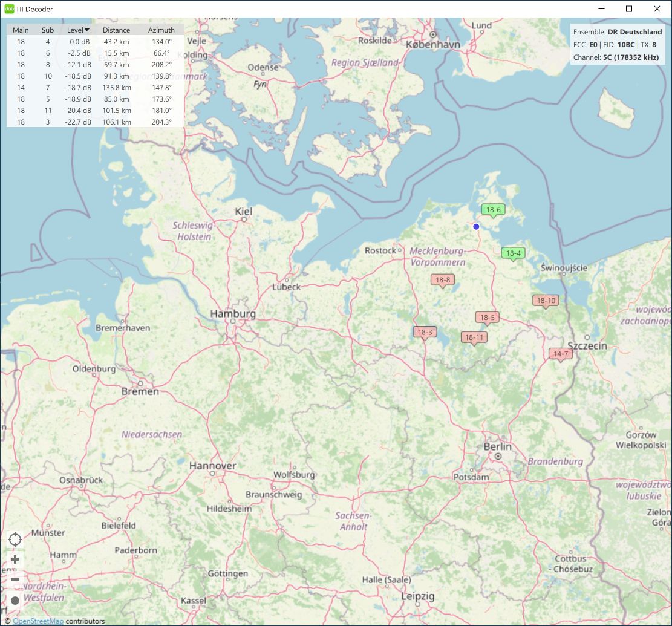Image resolution: width=672 pixels, height=626 pixels.
Task: Sort table by Level column header
Action: [78, 30]
